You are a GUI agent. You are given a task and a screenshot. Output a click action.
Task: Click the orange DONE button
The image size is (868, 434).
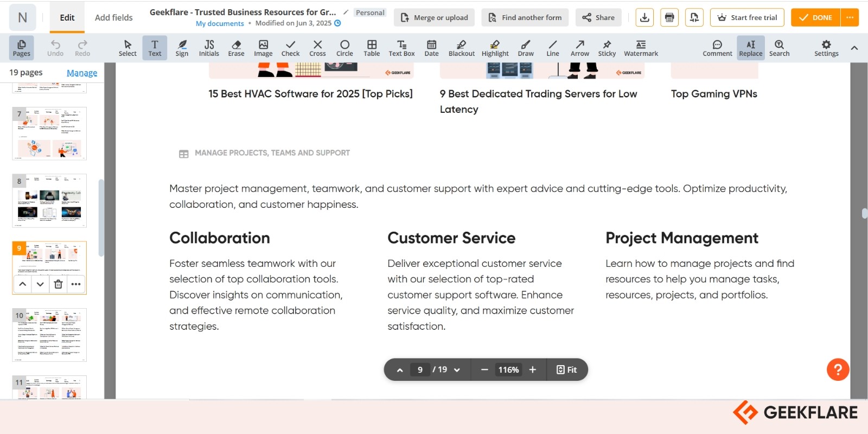click(815, 17)
